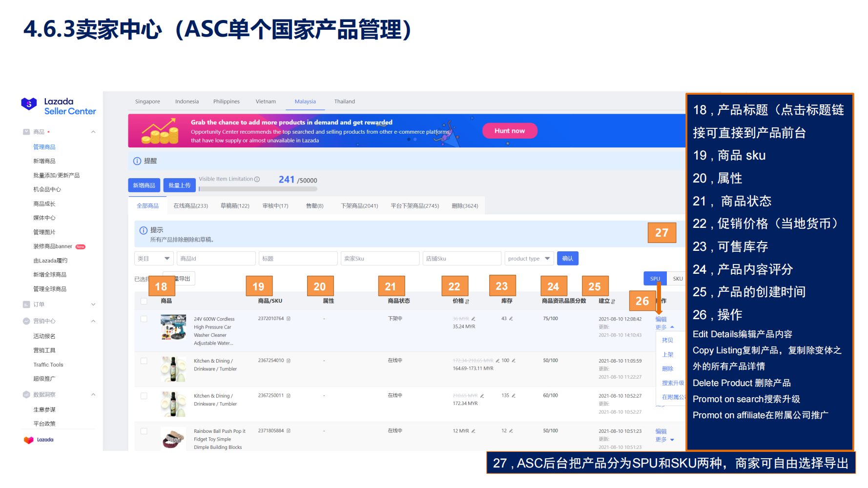Viewport: 868px width, 488px height.
Task: Click the 数据洞察 data insights icon
Action: pyautogui.click(x=26, y=394)
